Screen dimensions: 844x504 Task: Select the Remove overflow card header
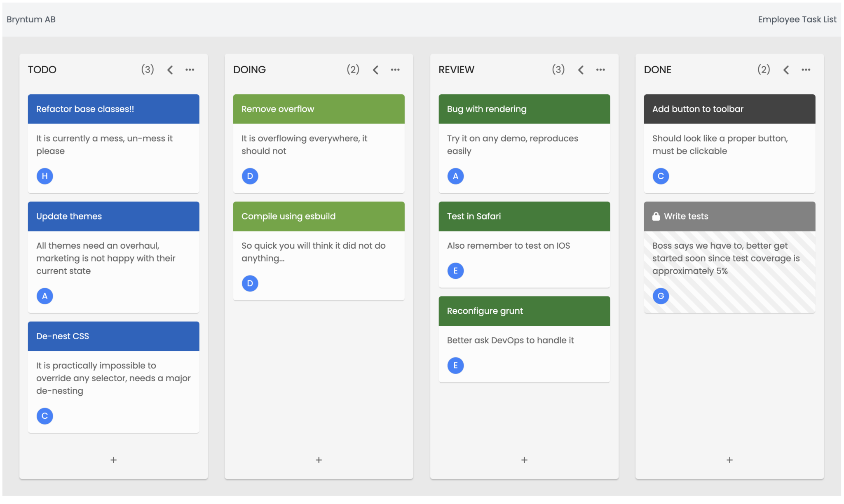(x=319, y=109)
